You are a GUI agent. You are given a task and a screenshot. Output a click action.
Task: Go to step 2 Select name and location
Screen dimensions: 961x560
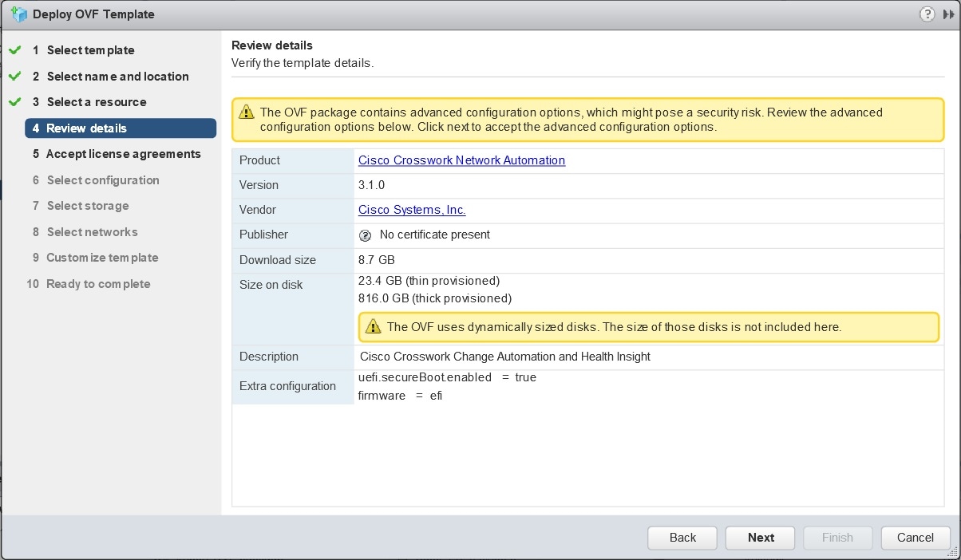[110, 77]
